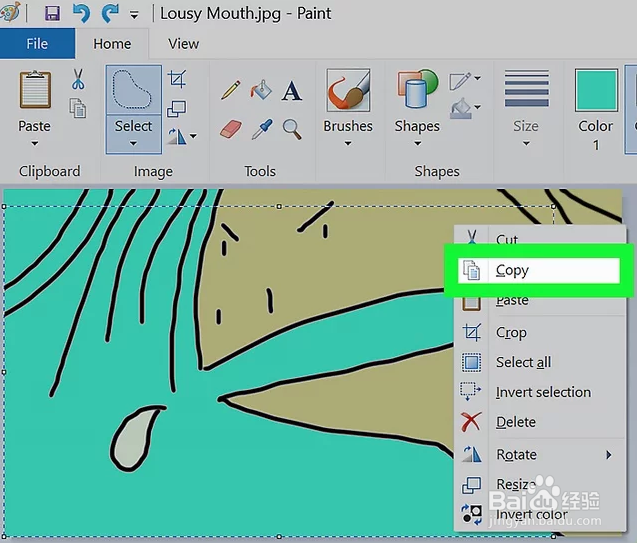Click the Save icon in quick access toolbar

coord(52,13)
